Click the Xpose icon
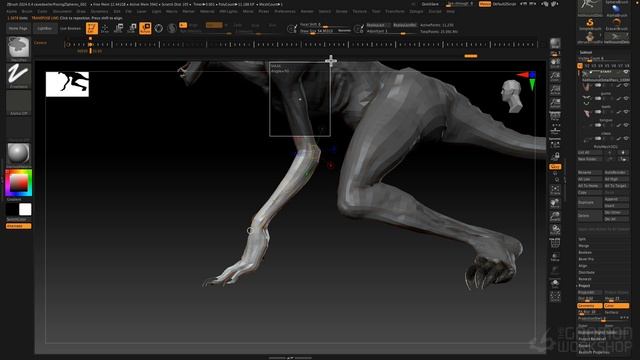This screenshot has width=640, height=360. pyautogui.click(x=555, y=297)
